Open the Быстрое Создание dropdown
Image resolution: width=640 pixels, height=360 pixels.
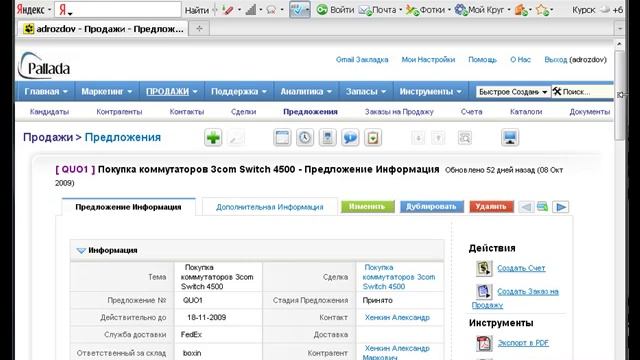pos(513,92)
